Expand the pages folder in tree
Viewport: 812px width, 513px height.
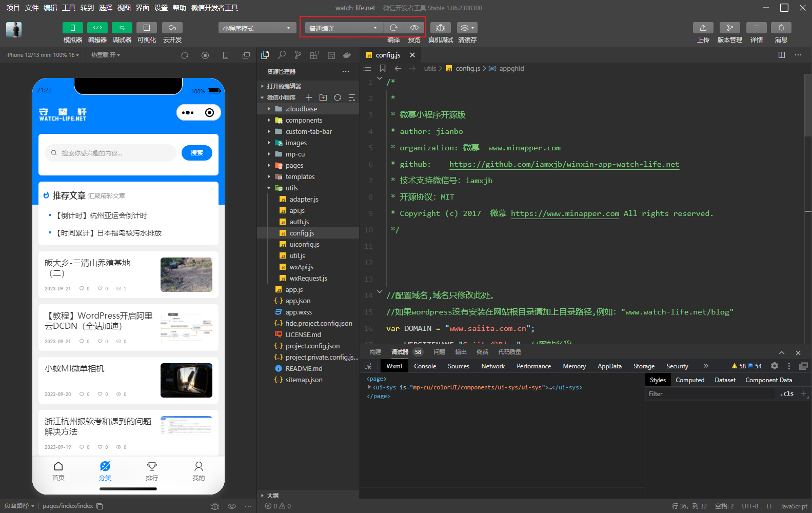(294, 165)
